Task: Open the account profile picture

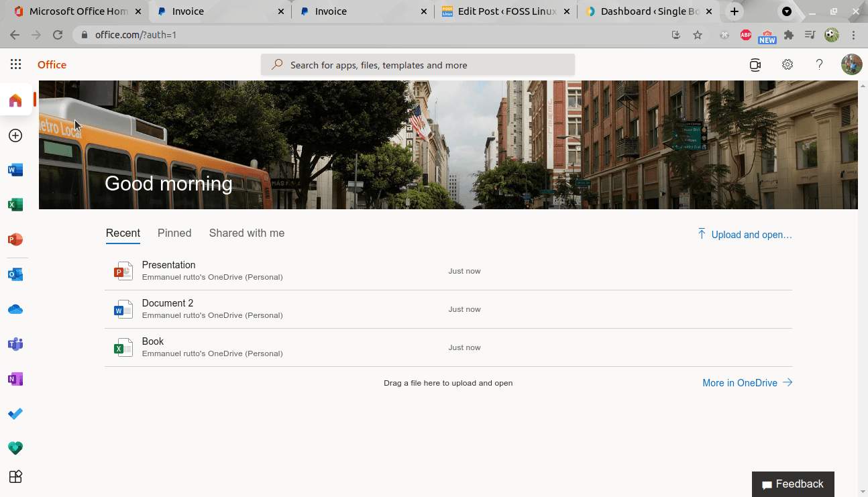Action: [852, 64]
